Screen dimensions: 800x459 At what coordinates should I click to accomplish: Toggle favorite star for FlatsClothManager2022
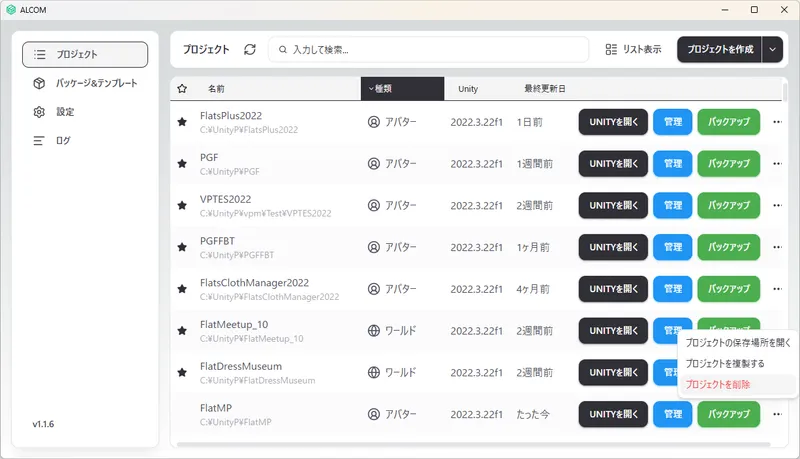point(182,289)
